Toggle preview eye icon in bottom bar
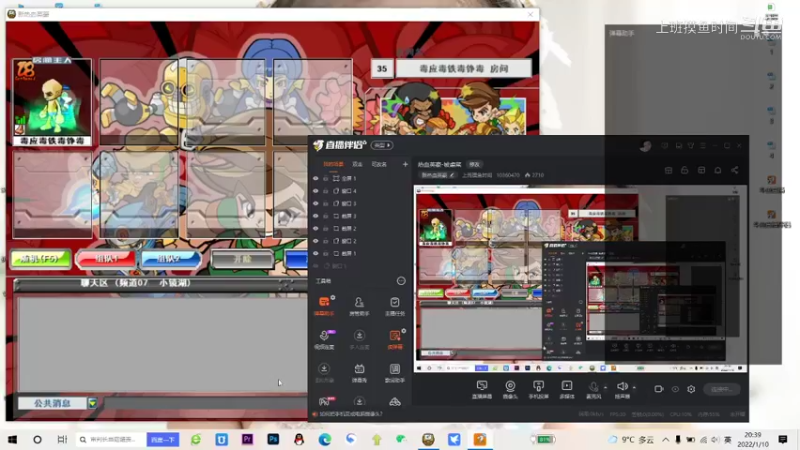The width and height of the screenshot is (800, 450). [675, 389]
